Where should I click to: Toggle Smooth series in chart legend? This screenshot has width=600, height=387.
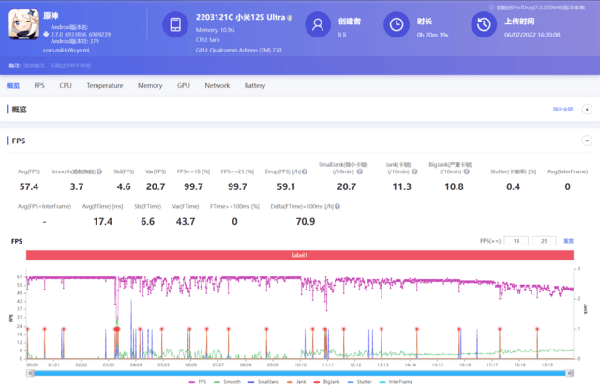[227, 382]
